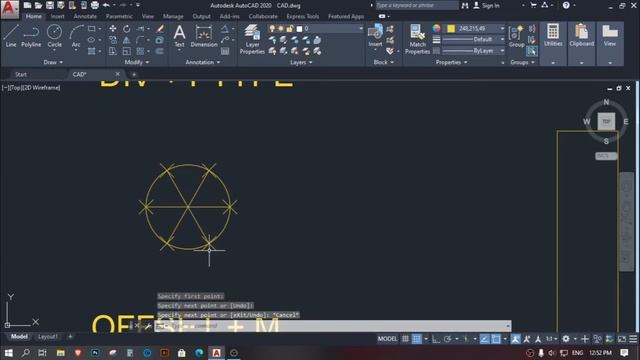Click the yellow object color swatch
Screen dimensions: 640x360
(x=451, y=28)
